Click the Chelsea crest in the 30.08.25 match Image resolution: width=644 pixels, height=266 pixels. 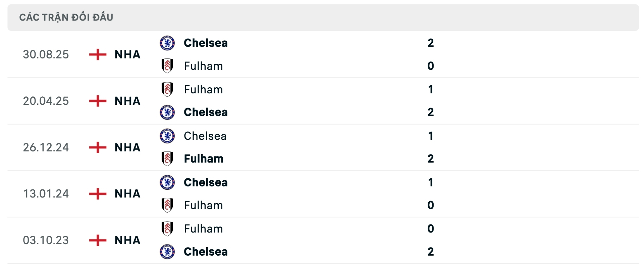click(167, 43)
